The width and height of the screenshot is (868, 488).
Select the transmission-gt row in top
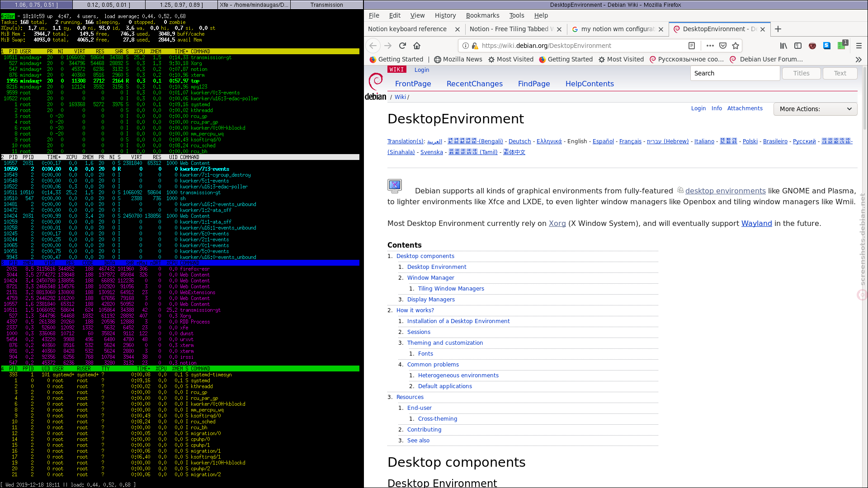pyautogui.click(x=180, y=57)
